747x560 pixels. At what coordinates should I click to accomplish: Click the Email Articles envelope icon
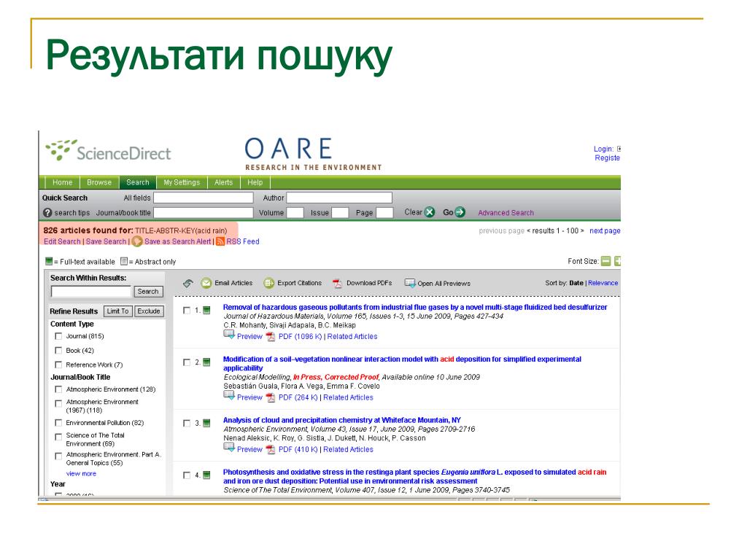(206, 284)
